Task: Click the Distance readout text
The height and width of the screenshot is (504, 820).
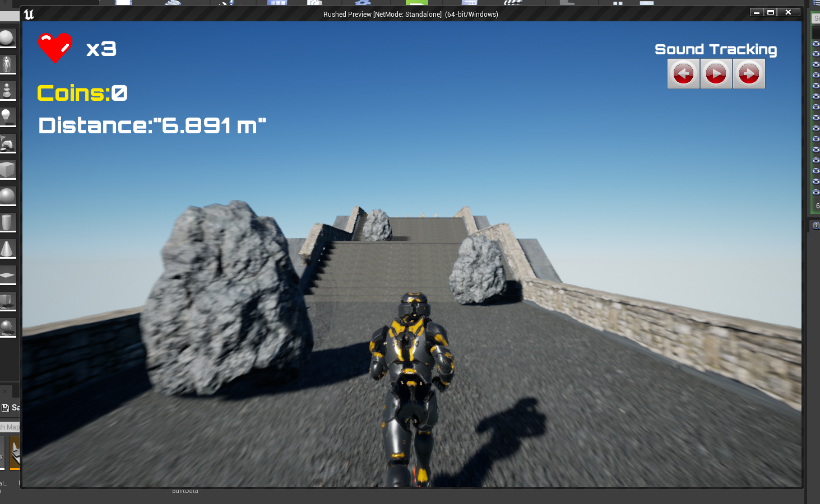Action: [152, 125]
